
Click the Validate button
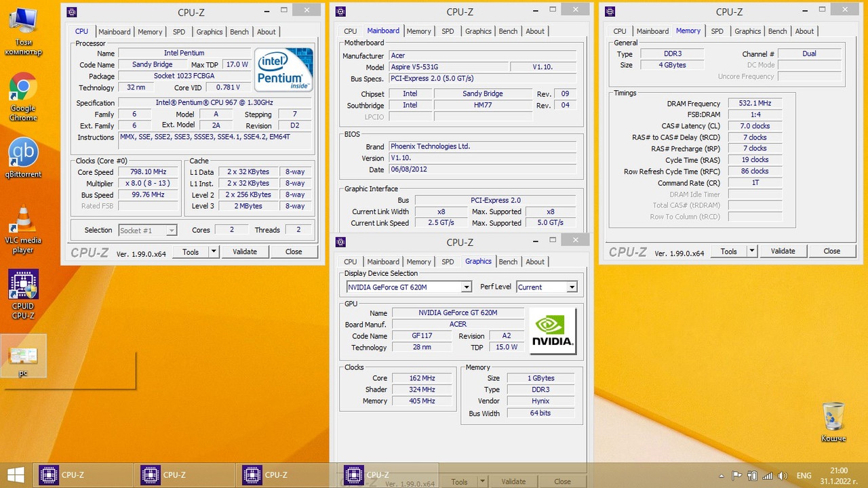coord(245,251)
